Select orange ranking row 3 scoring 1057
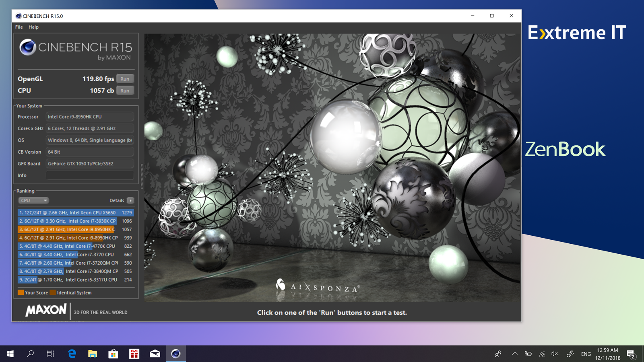The image size is (644, 362). (76, 229)
